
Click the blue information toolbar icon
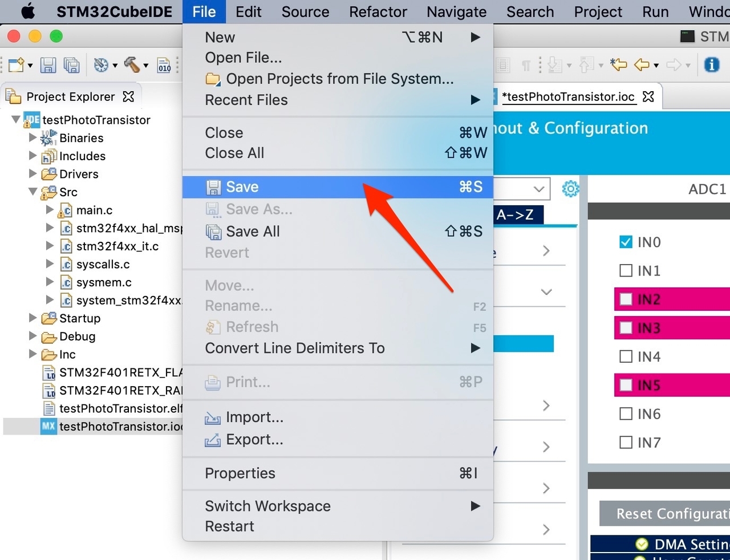pyautogui.click(x=712, y=64)
